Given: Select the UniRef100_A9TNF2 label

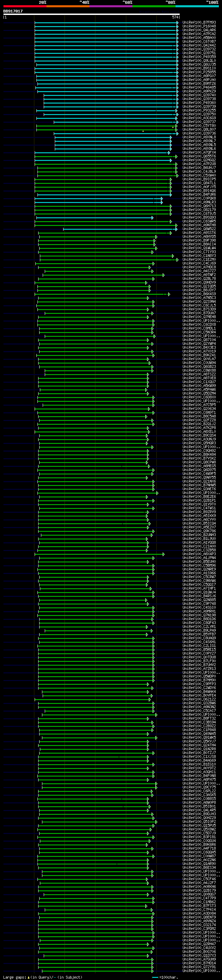Looking at the screenshot, I should pyautogui.click(x=199, y=275).
